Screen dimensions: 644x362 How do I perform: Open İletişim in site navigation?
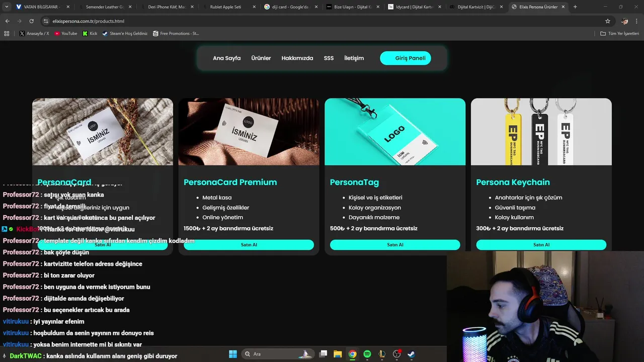coord(354,58)
